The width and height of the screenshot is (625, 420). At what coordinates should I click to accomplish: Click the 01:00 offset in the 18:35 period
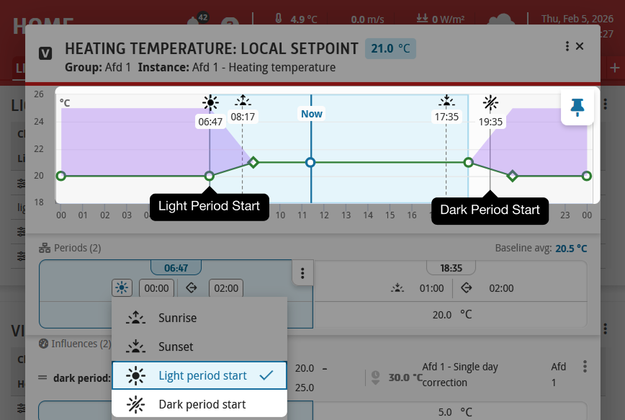(x=431, y=288)
